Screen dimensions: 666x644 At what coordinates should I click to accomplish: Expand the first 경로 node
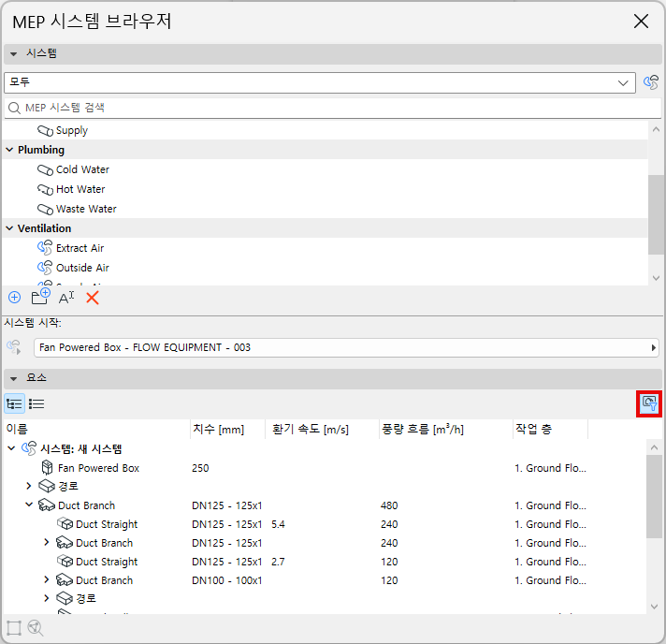pos(28,486)
